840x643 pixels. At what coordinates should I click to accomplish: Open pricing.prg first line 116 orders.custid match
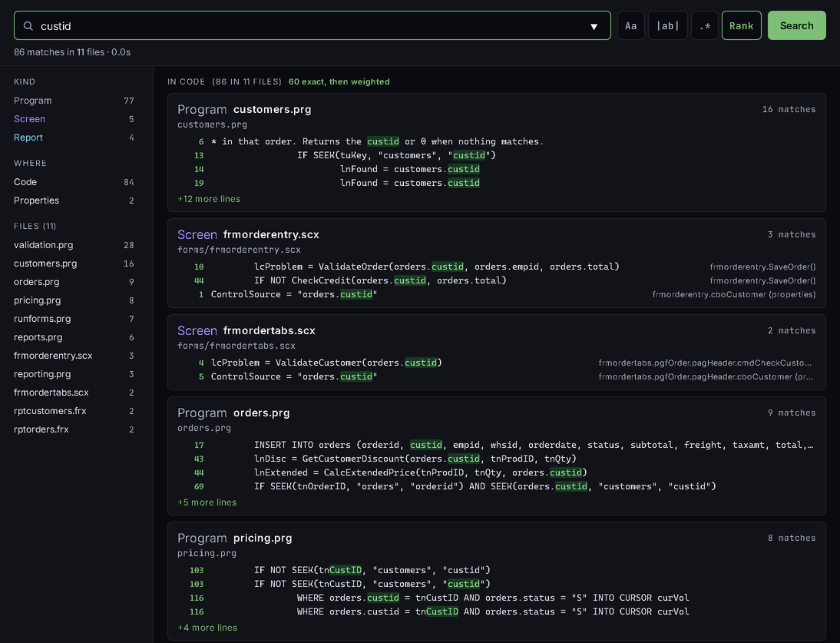497,598
